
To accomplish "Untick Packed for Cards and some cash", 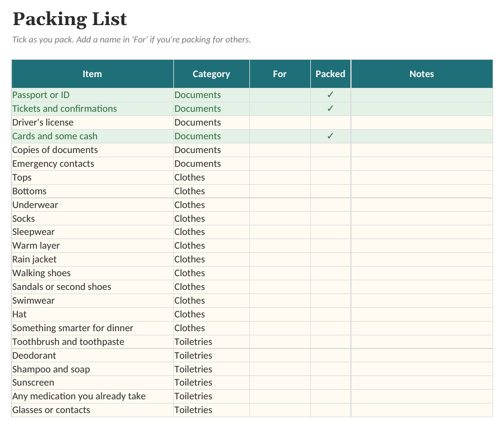I will click(331, 136).
